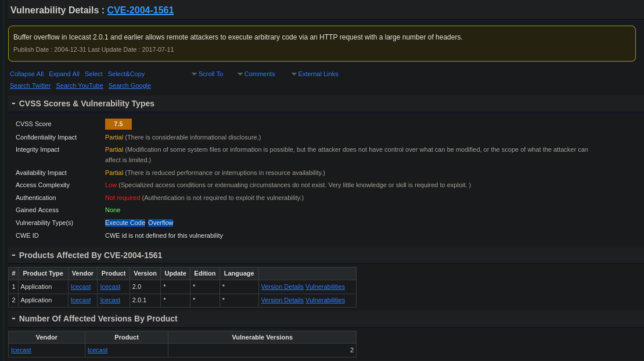Click the 'Language' column header

coord(239,273)
